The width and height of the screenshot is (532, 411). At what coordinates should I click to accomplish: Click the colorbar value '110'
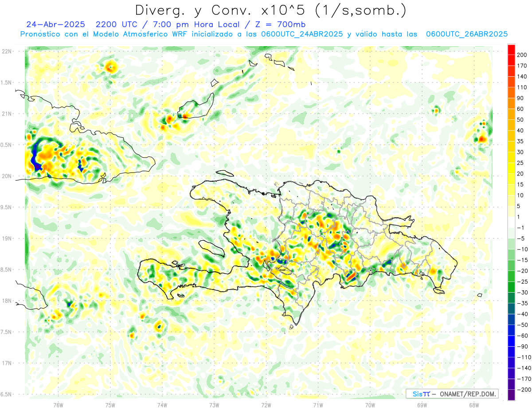523,87
